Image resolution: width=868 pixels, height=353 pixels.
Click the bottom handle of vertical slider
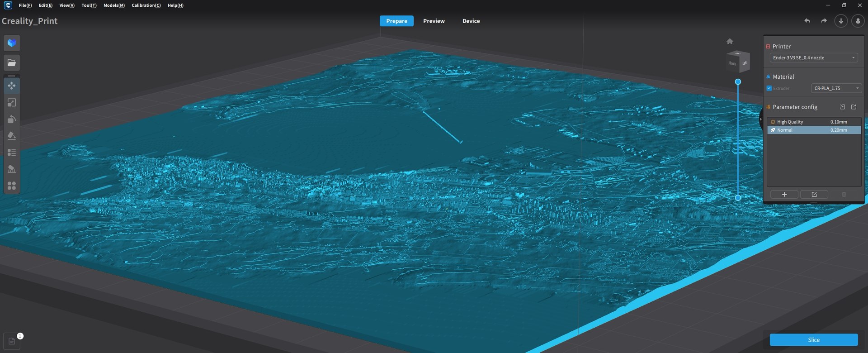(x=738, y=198)
